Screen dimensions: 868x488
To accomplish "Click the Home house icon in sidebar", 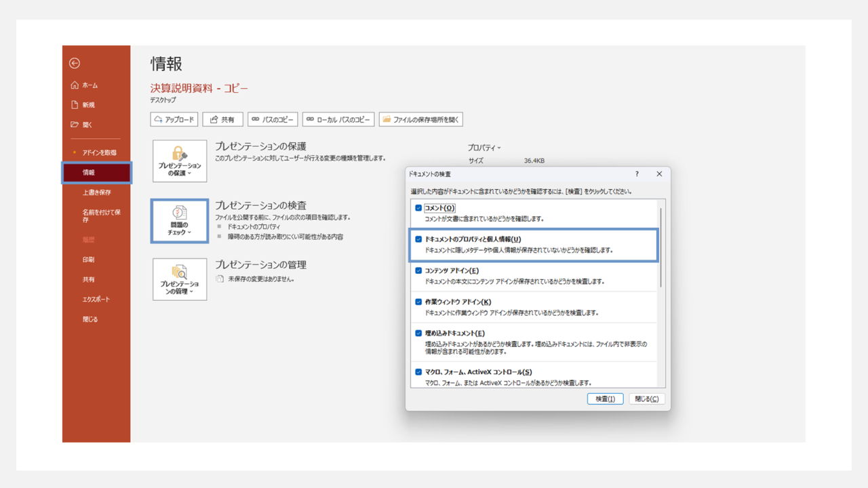I will (x=75, y=85).
